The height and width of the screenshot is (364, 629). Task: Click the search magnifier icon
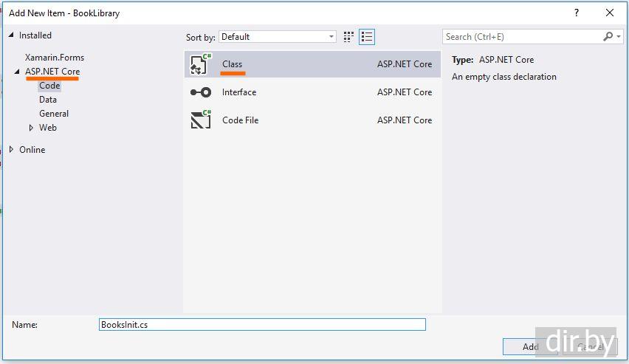[608, 36]
